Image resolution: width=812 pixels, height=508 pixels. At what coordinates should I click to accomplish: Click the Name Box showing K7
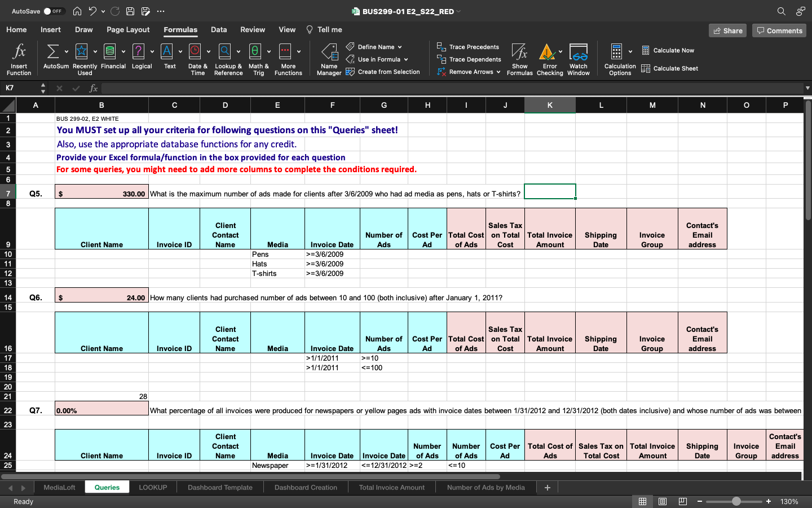click(x=20, y=88)
